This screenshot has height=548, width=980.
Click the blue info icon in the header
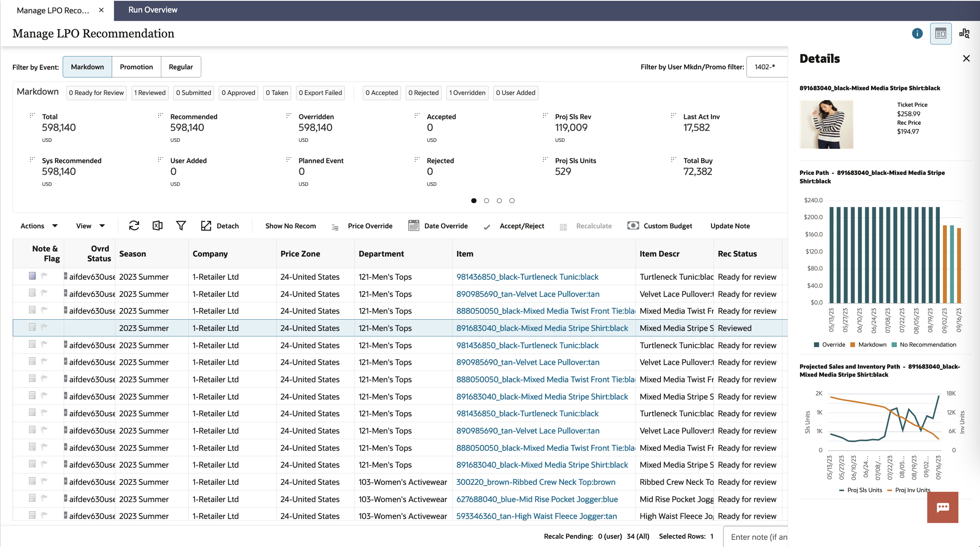point(917,33)
